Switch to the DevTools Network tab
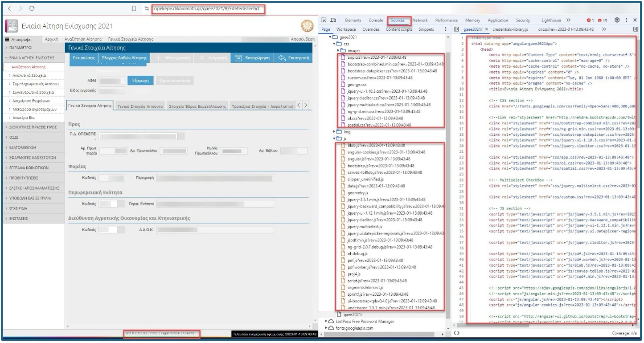Screen dimensions: 644x343 click(420, 21)
